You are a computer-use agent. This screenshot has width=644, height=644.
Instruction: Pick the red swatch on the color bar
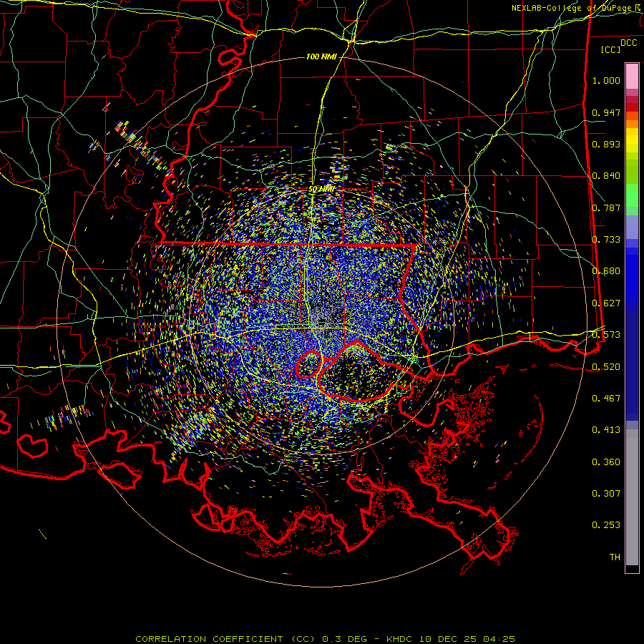[x=632, y=107]
